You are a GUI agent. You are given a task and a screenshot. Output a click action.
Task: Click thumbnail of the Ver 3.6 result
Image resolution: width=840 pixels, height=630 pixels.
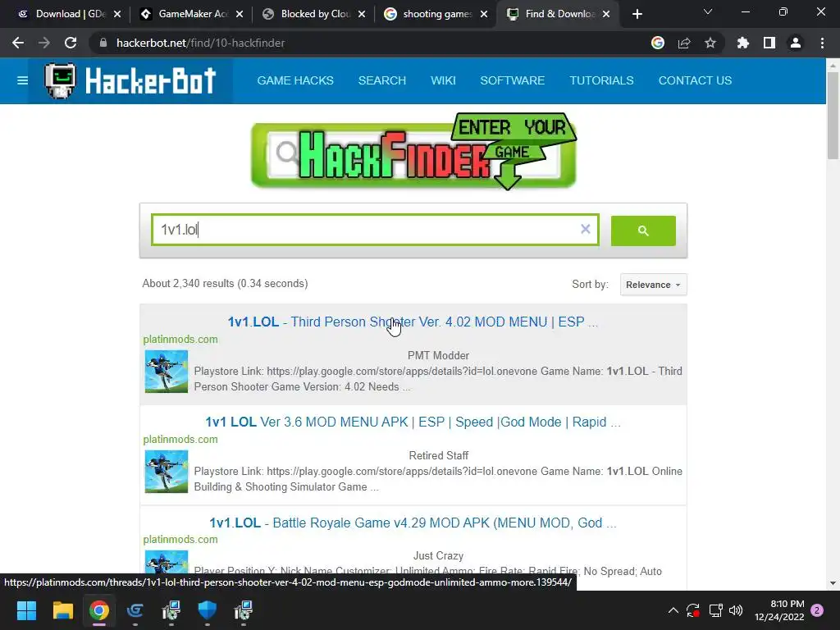(166, 472)
